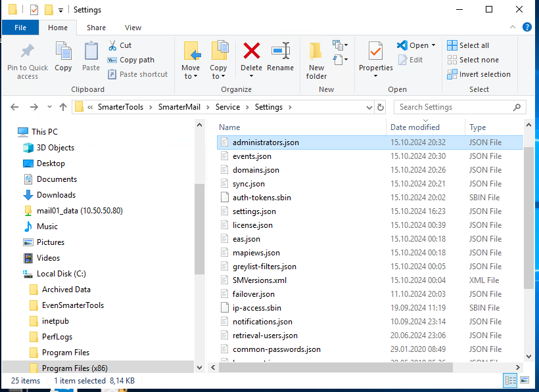This screenshot has width=539, height=392.
Task: Refresh the current folder view
Action: point(380,107)
